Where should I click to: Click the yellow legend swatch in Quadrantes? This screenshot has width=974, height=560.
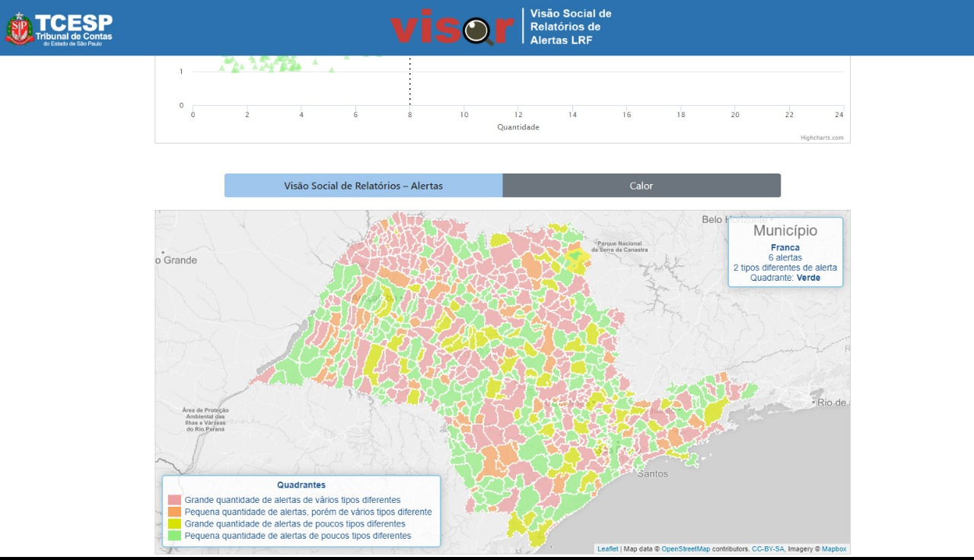coord(174,524)
